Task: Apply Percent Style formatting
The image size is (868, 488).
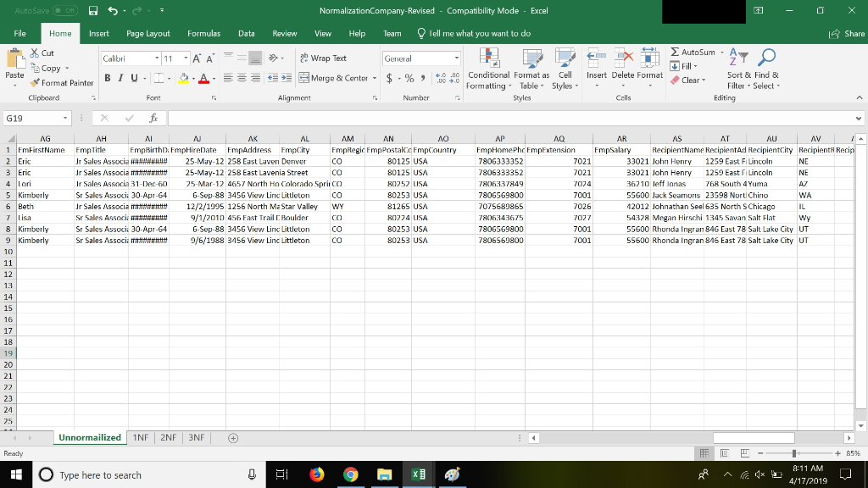Action: (x=409, y=79)
